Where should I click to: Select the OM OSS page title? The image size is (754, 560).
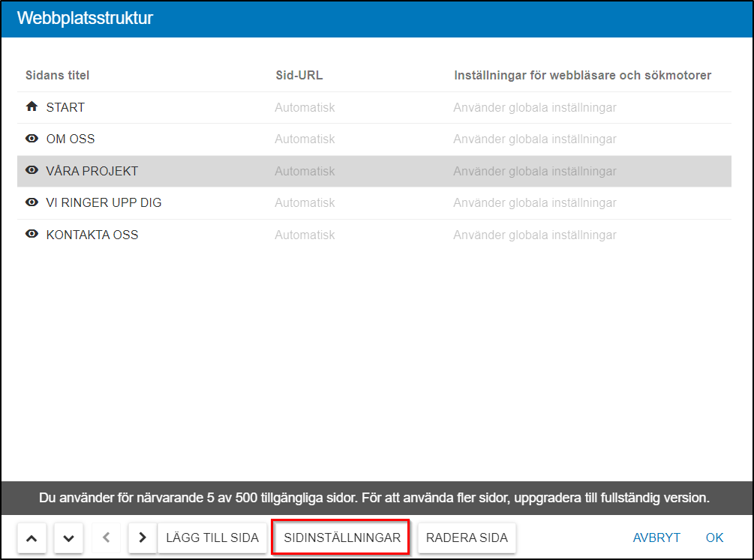click(x=71, y=139)
